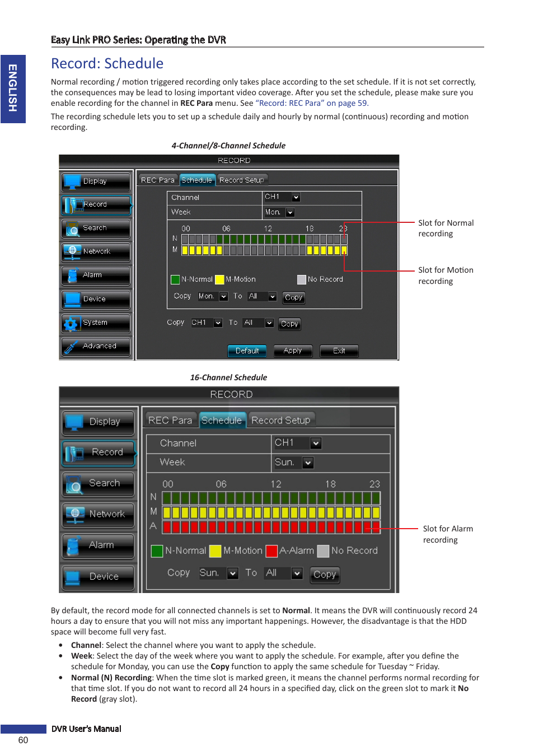Click Network globe icon in 16-channel sidebar
The height and width of the screenshot is (756, 534).
pyautogui.click(x=74, y=515)
